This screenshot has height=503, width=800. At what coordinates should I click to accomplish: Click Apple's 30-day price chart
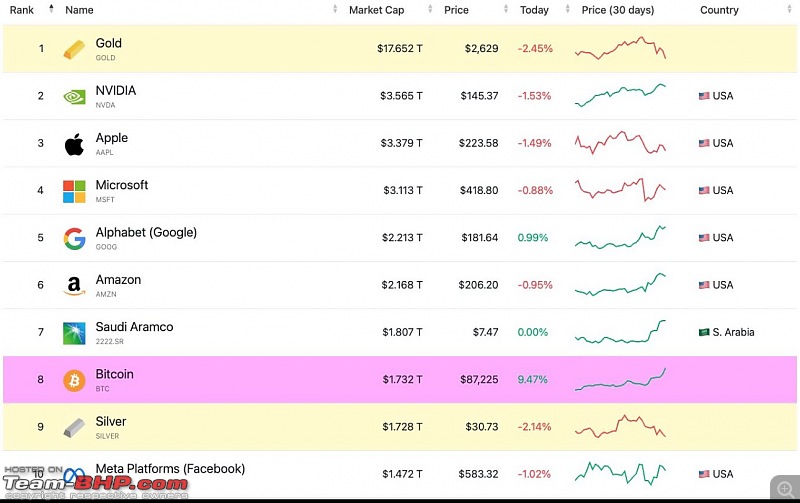(620, 143)
